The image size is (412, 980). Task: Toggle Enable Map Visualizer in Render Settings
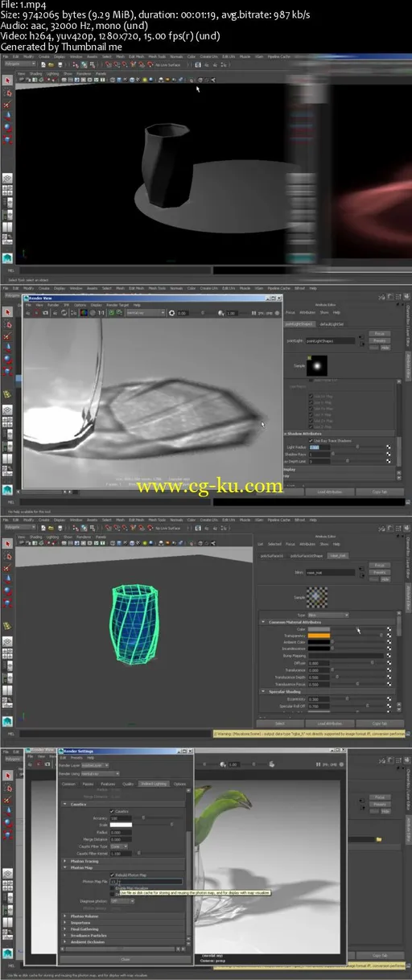[113, 887]
